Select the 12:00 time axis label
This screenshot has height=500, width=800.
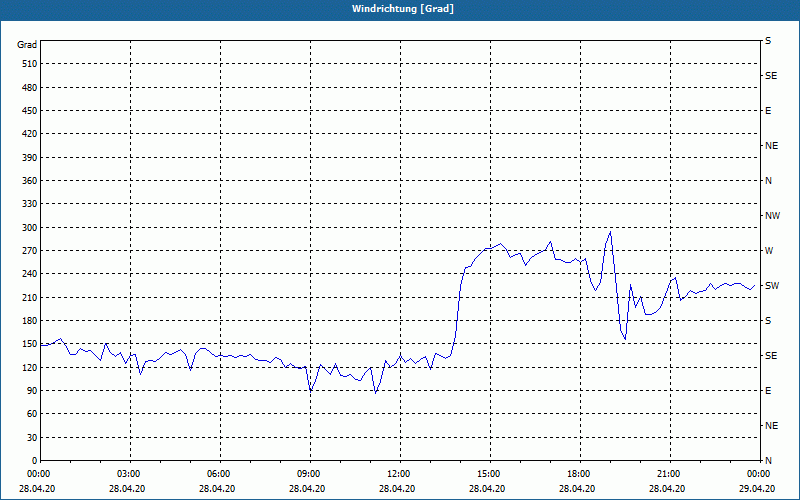coord(399,473)
